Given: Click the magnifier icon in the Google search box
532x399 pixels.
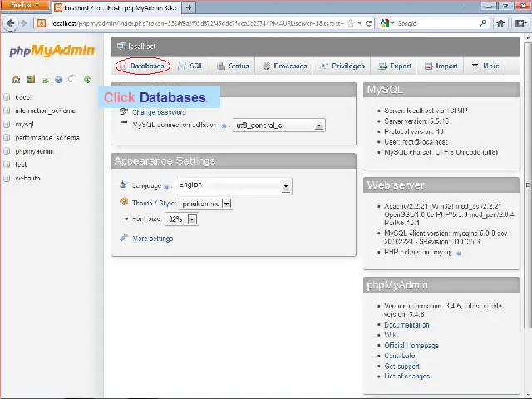Looking at the screenshot, I should pos(483,23).
